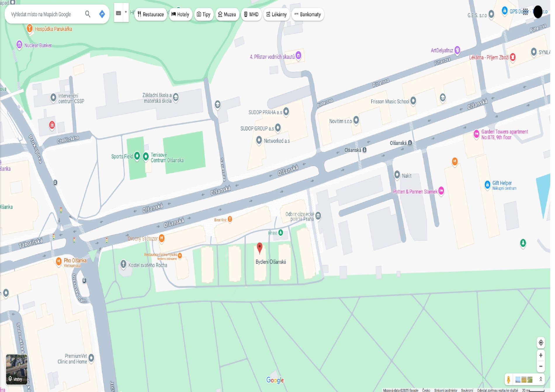555x392 pixels.
Task: Show Lékárny pharmacies on map
Action: click(277, 14)
